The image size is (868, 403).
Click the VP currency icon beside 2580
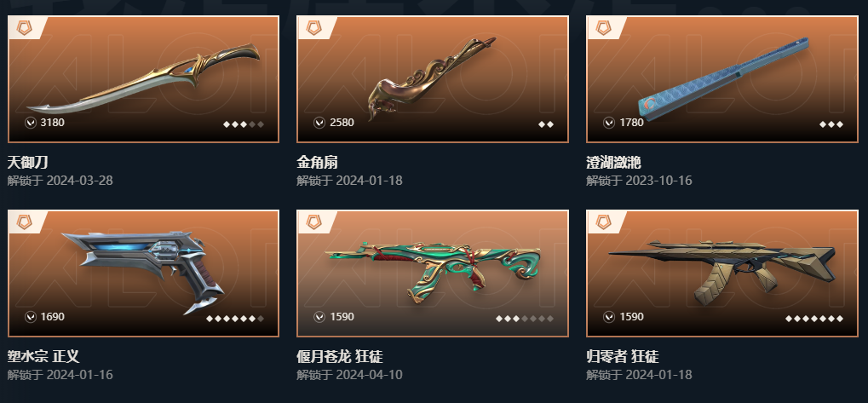tap(319, 123)
